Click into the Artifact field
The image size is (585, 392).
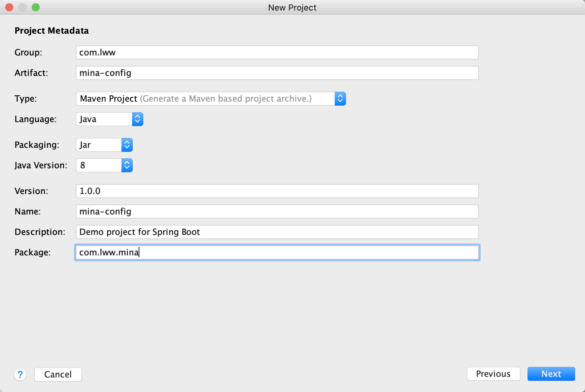point(277,73)
